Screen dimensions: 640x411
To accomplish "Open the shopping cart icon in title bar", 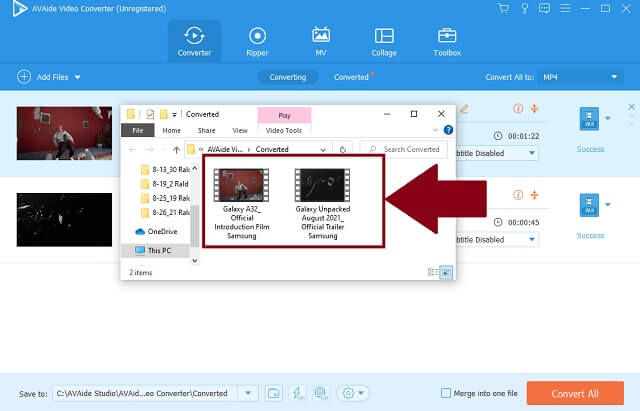I will pos(503,9).
